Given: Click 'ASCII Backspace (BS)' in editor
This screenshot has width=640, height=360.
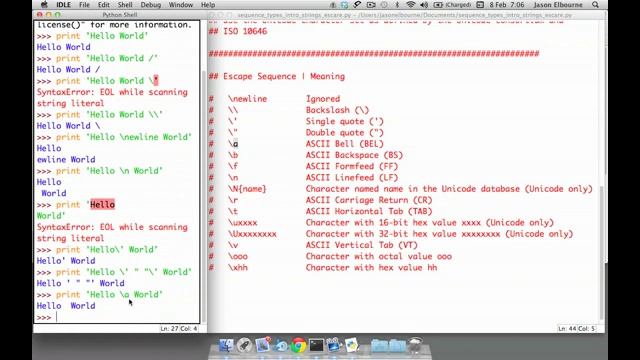Looking at the screenshot, I should 354,155.
